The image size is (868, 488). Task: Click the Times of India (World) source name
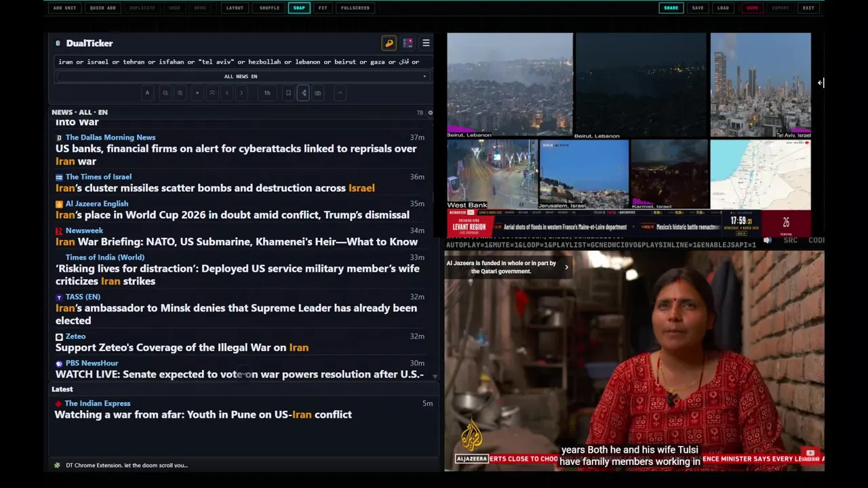click(105, 258)
